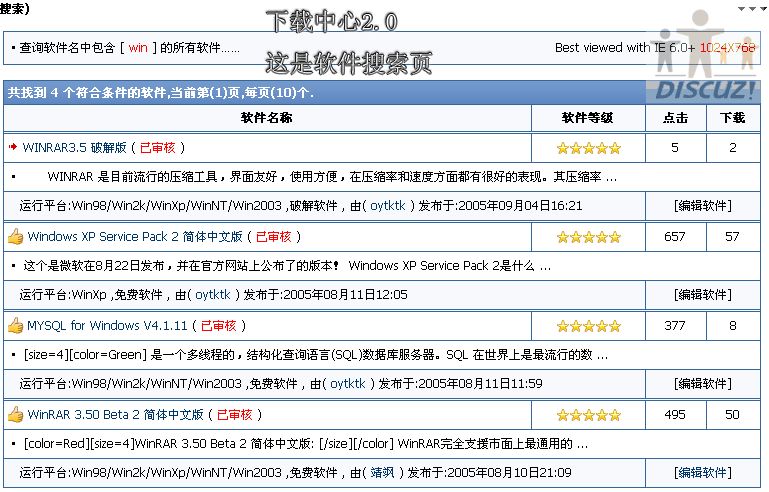Click the red arrow icon beside WINRAR3.5
Viewport: 769px width, 492px height.
tap(13, 147)
